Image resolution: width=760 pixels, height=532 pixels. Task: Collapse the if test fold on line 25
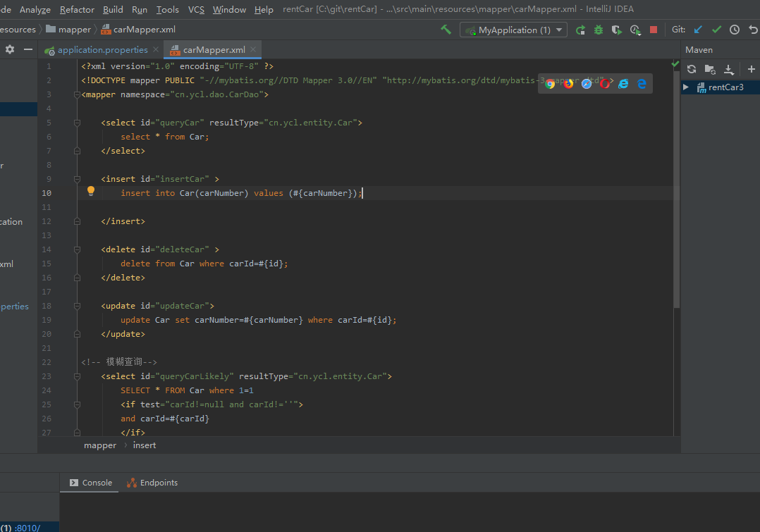coord(77,404)
